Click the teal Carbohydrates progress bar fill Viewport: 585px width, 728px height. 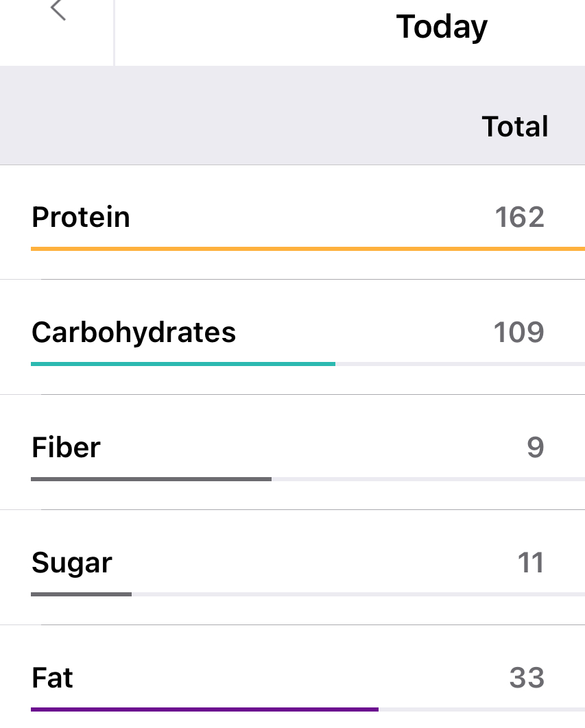183,363
